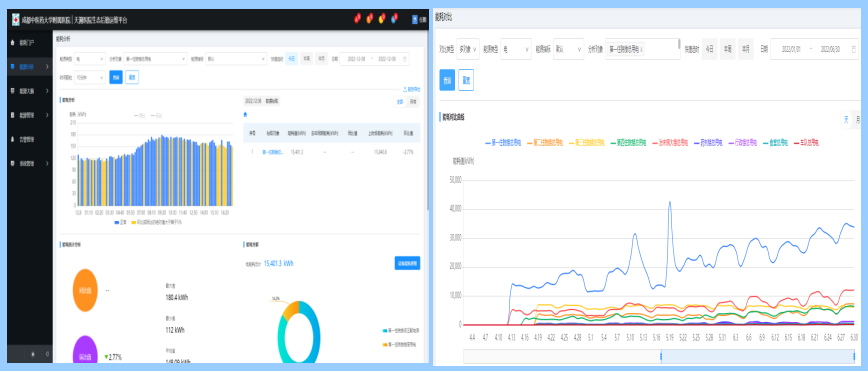Remove the selected object tag via its x
This screenshot has height=372, width=868.
pos(642,49)
